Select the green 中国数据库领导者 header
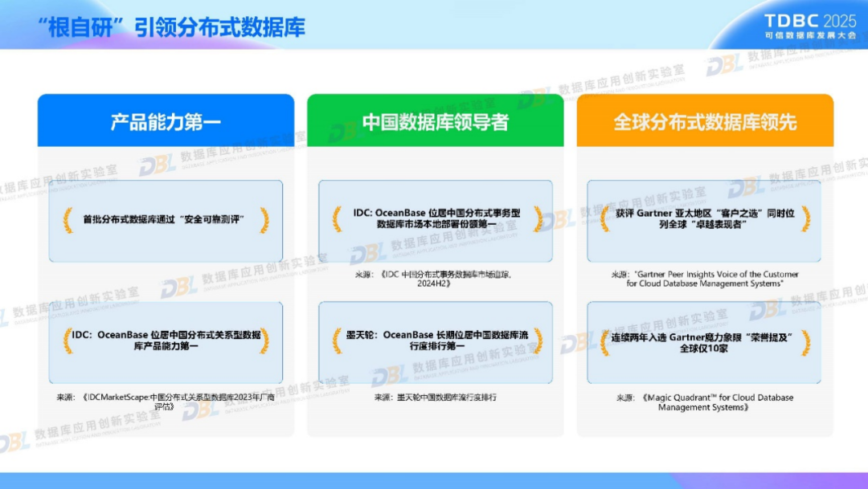The width and height of the screenshot is (868, 489). [x=435, y=120]
